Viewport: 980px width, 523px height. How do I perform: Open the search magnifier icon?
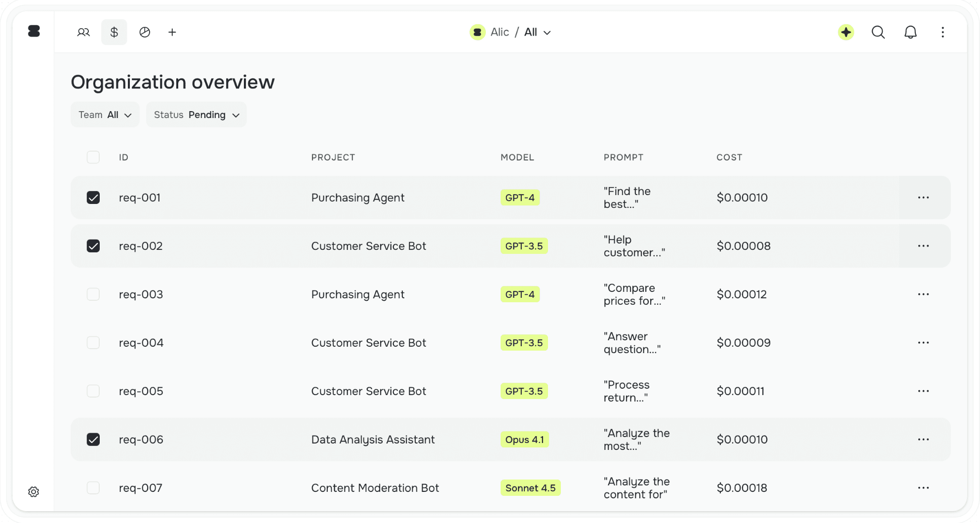[x=878, y=32]
